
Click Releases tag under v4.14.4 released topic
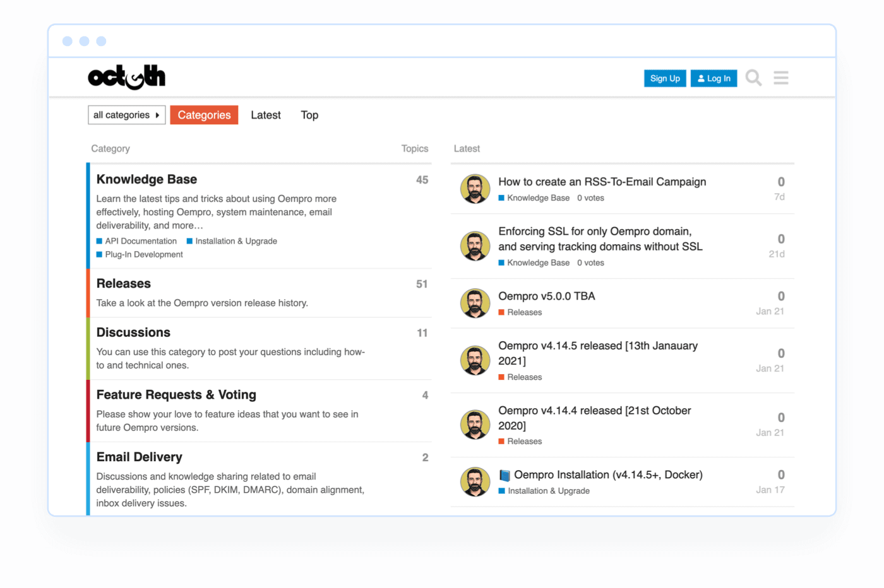pos(520,442)
